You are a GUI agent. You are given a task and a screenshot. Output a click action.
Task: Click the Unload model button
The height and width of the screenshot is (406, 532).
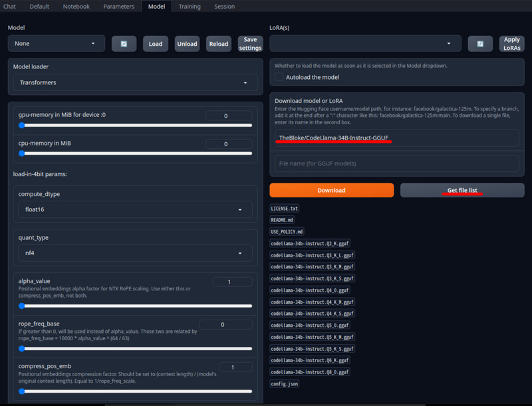pyautogui.click(x=187, y=44)
